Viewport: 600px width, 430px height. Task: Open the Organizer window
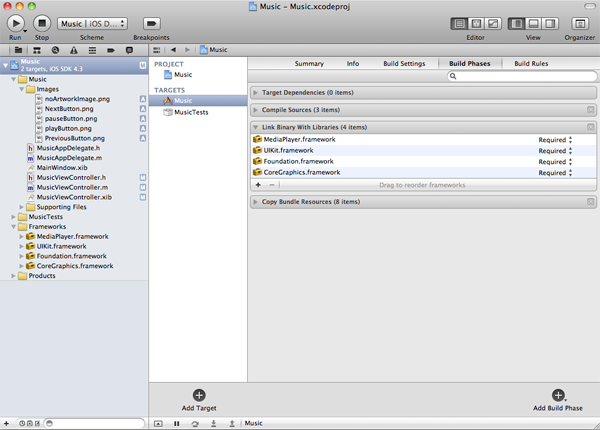(x=580, y=24)
